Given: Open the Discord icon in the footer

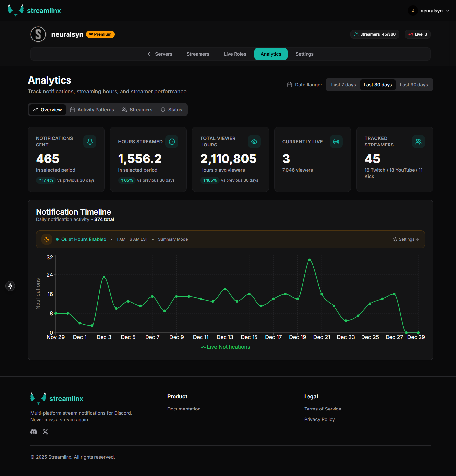Looking at the screenshot, I should [33, 432].
